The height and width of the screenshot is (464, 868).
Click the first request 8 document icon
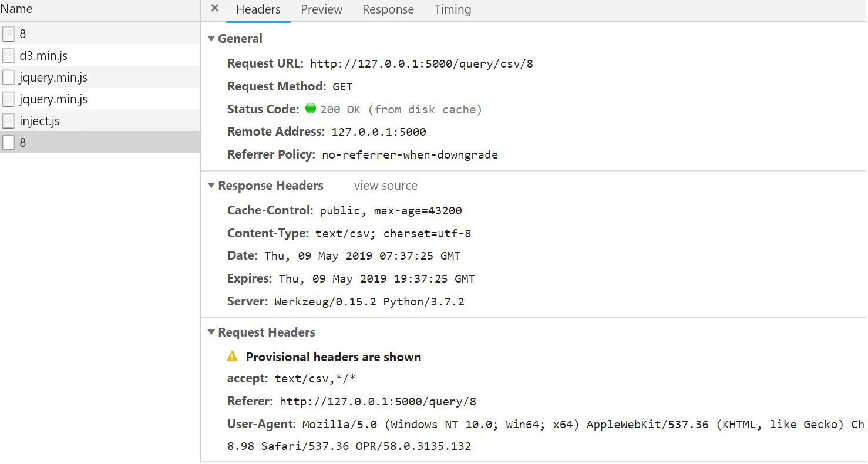(8, 34)
